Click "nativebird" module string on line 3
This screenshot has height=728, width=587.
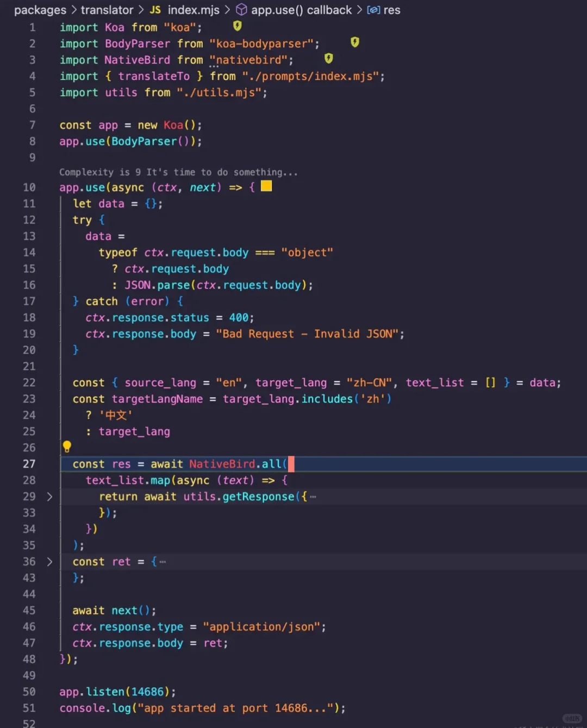click(x=248, y=60)
